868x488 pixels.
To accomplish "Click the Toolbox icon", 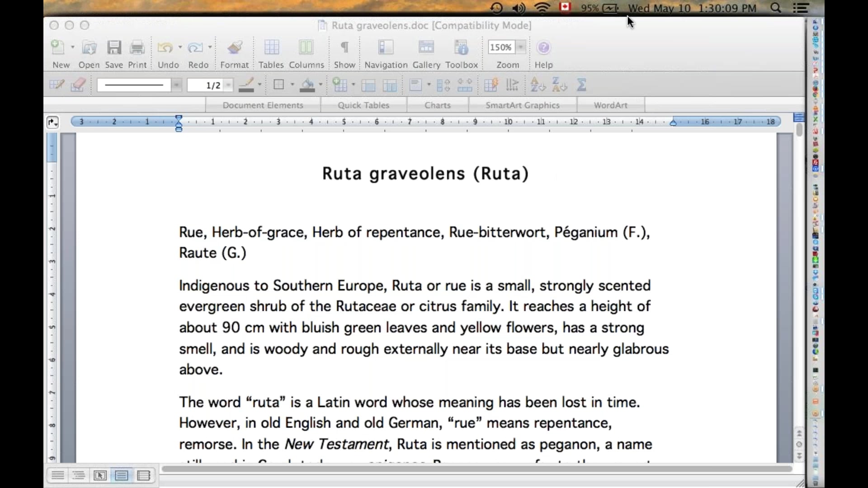I will [461, 48].
